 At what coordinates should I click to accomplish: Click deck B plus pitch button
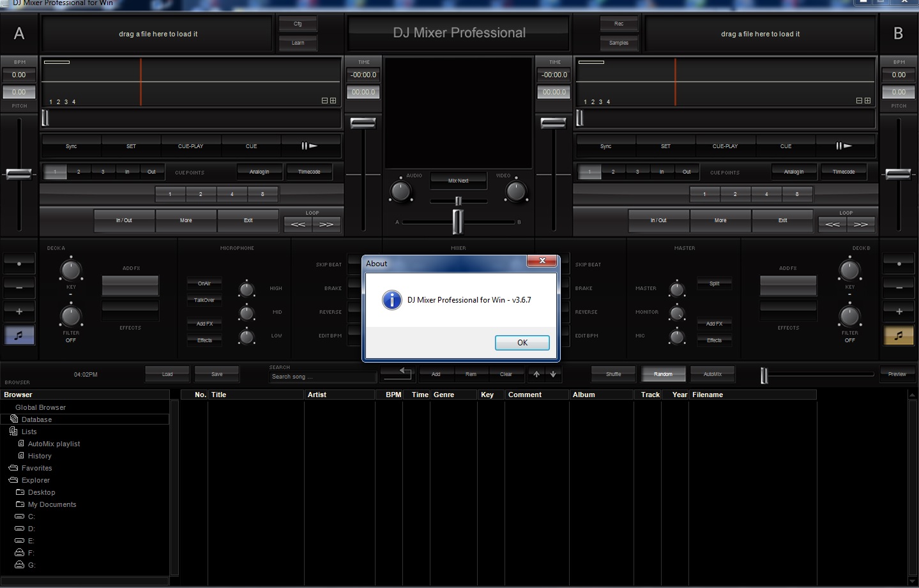899,312
